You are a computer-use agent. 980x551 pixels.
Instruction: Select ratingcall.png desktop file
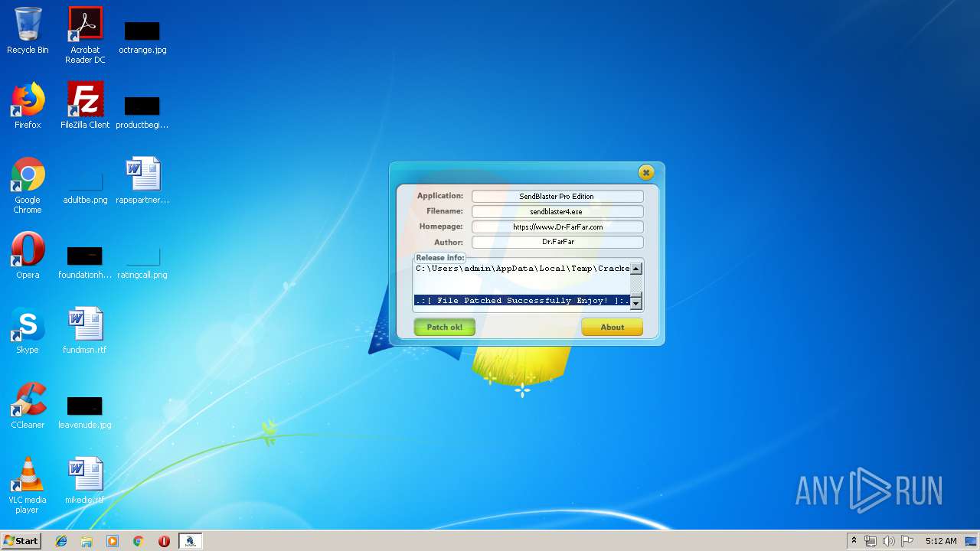(x=142, y=262)
